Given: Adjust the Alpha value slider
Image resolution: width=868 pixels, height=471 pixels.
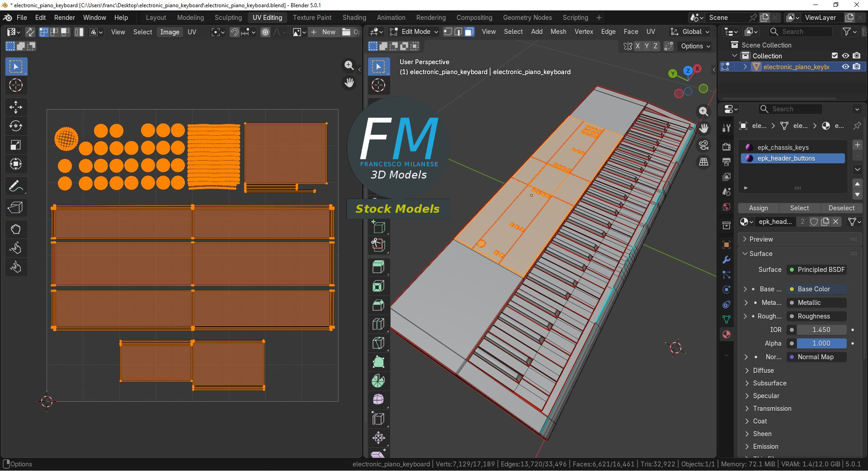Looking at the screenshot, I should 821,343.
